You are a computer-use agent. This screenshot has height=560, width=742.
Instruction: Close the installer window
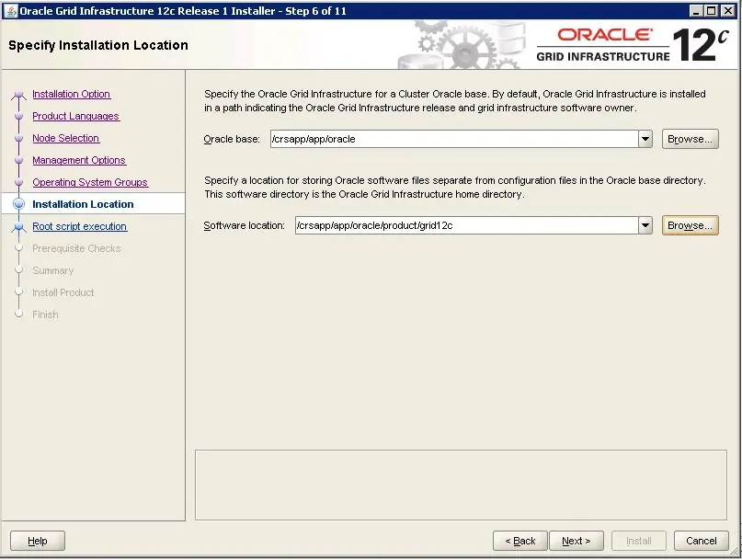click(x=727, y=10)
